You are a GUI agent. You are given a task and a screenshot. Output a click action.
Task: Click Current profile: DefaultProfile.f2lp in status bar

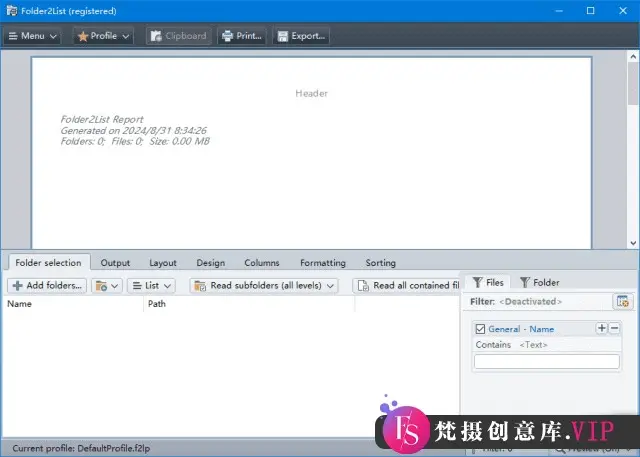pyautogui.click(x=81, y=448)
